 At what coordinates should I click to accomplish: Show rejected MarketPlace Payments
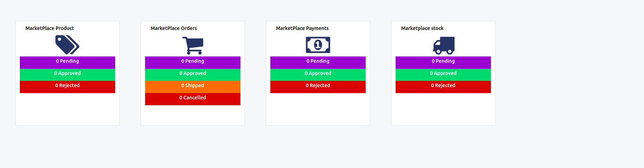(x=318, y=86)
